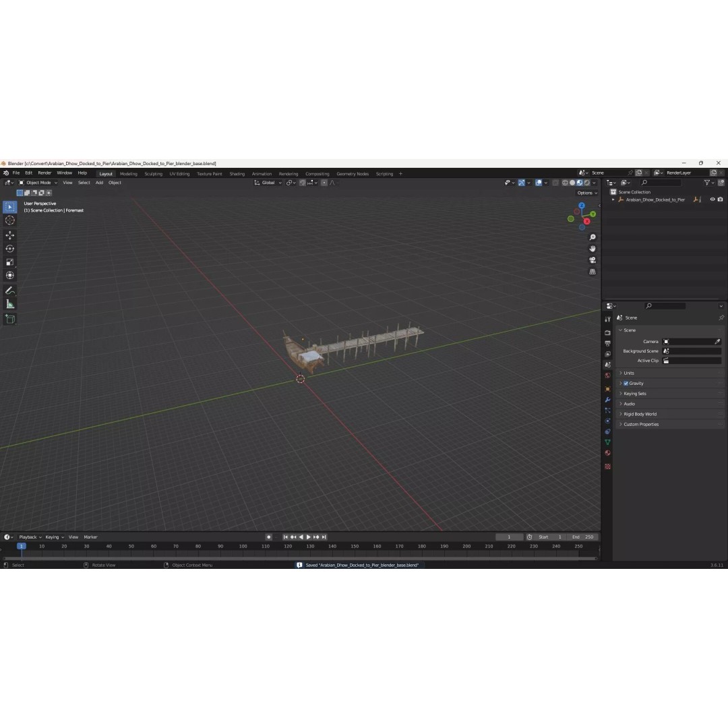Select the Annotate tool
This screenshot has height=728, width=728.
(x=9, y=291)
